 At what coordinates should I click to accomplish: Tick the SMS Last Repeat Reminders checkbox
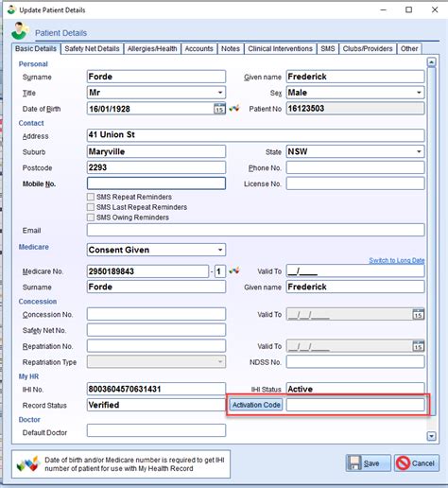pos(91,207)
